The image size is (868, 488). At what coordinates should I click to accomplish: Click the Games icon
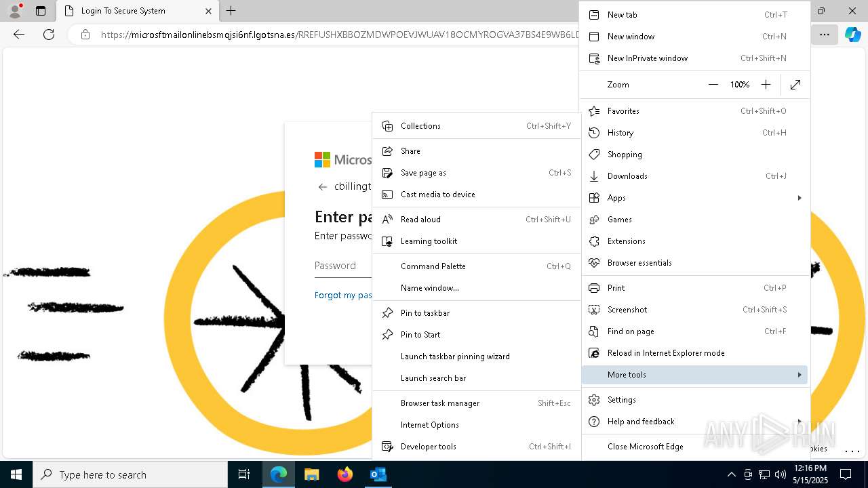tap(594, 220)
